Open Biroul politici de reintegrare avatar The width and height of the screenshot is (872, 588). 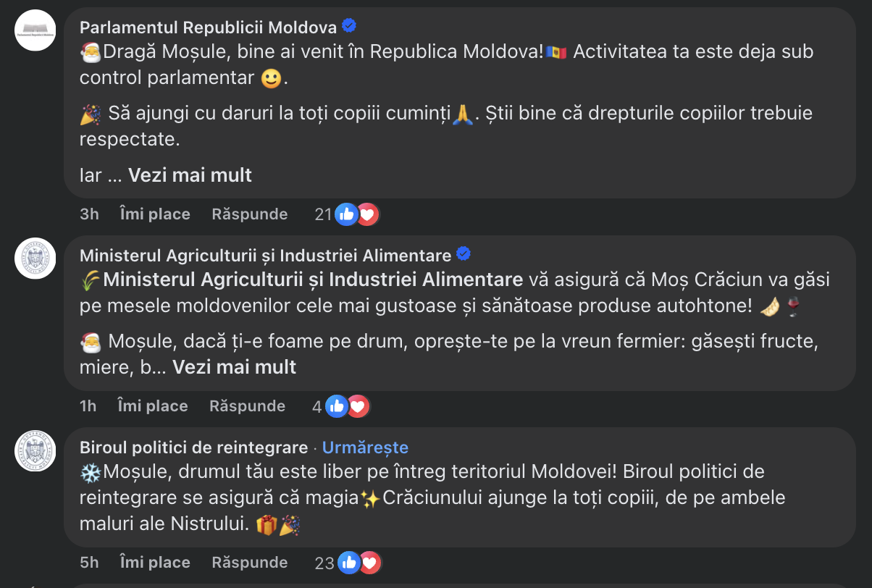point(35,450)
